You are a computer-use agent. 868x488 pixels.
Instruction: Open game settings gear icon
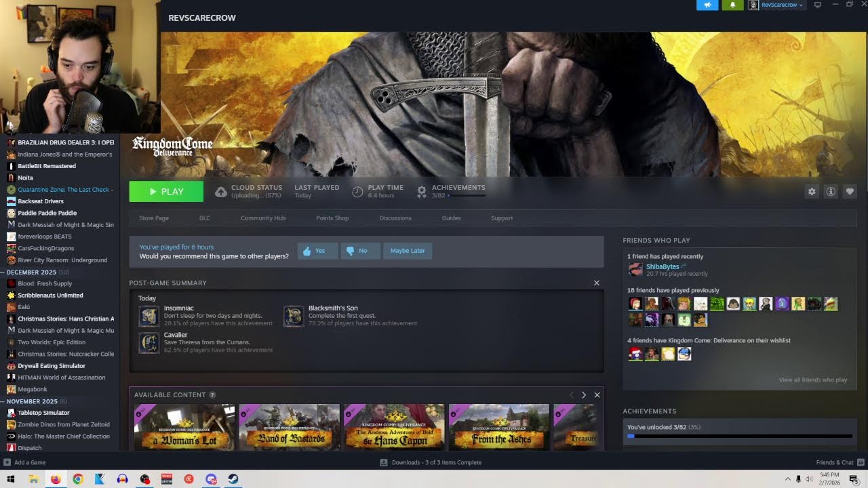pos(812,192)
